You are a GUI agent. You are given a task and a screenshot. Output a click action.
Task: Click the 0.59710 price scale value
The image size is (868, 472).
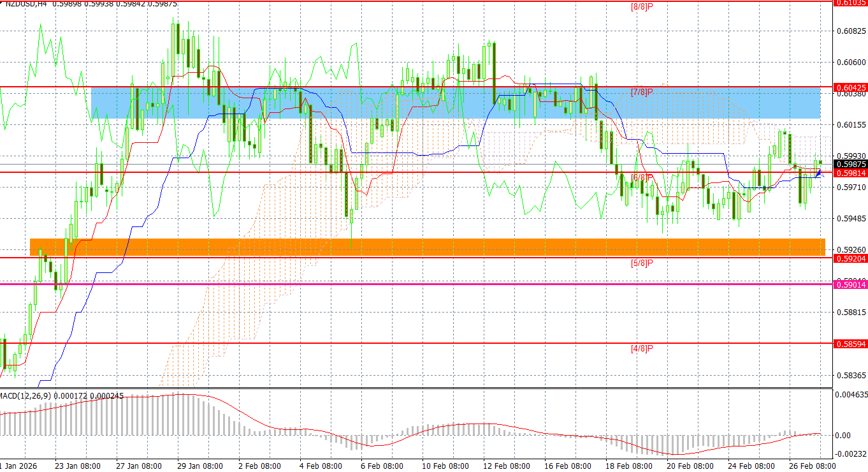click(x=850, y=187)
